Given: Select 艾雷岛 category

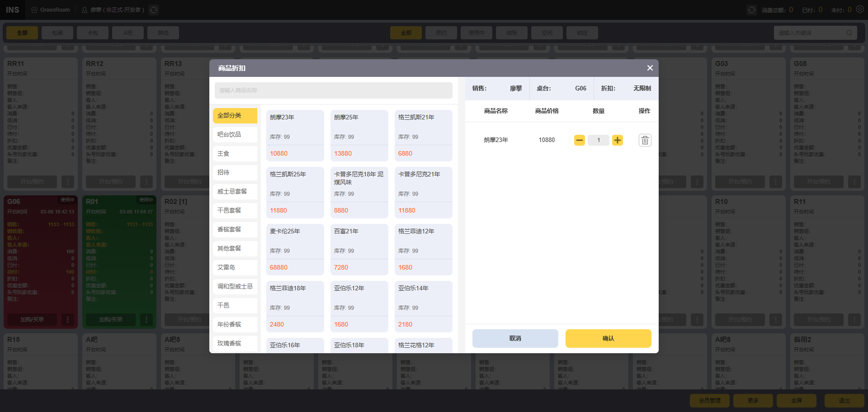Looking at the screenshot, I should click(x=235, y=268).
